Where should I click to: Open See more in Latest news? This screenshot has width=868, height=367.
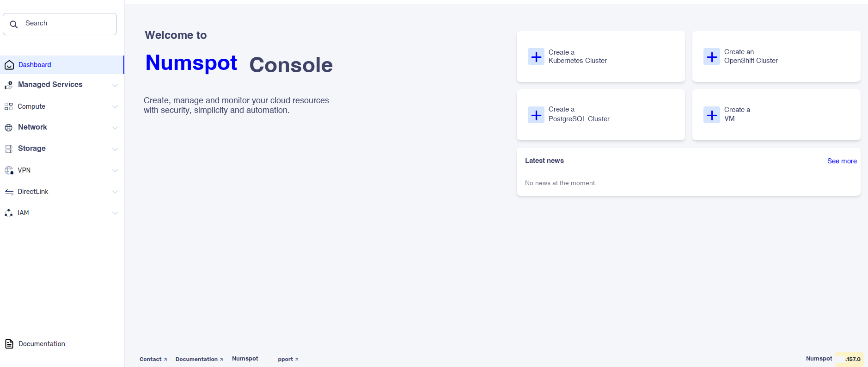(842, 161)
